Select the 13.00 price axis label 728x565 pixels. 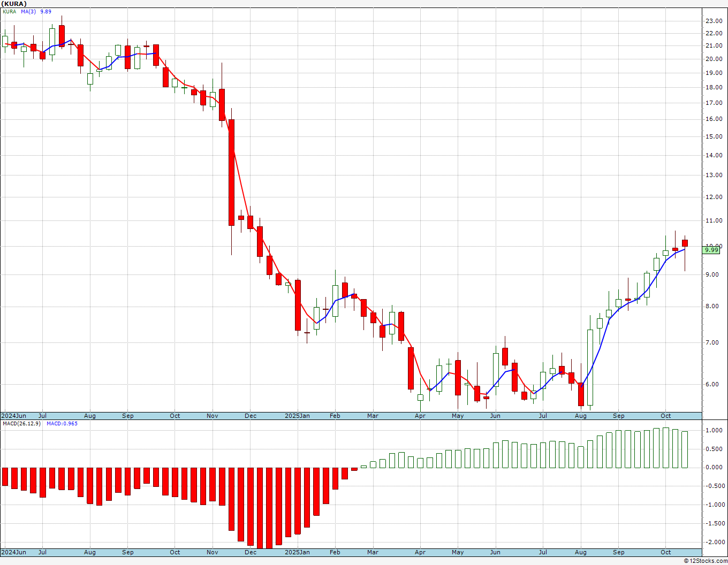pyautogui.click(x=713, y=175)
